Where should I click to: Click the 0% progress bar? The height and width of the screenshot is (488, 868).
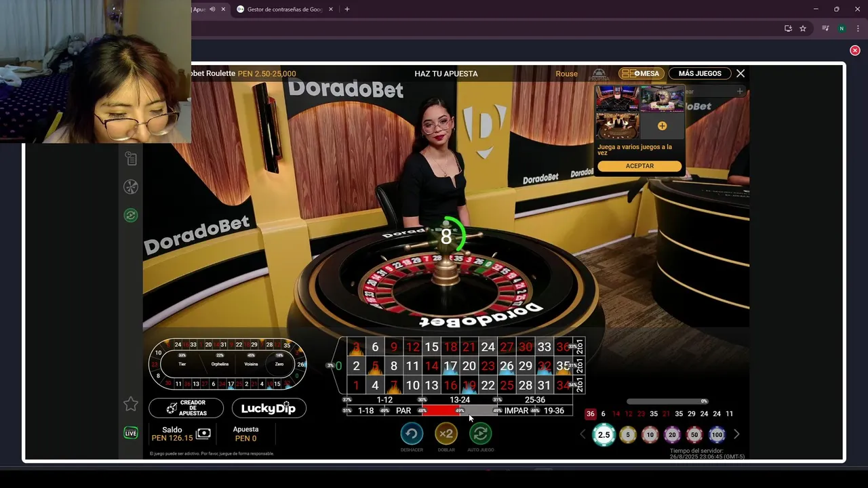coord(667,401)
